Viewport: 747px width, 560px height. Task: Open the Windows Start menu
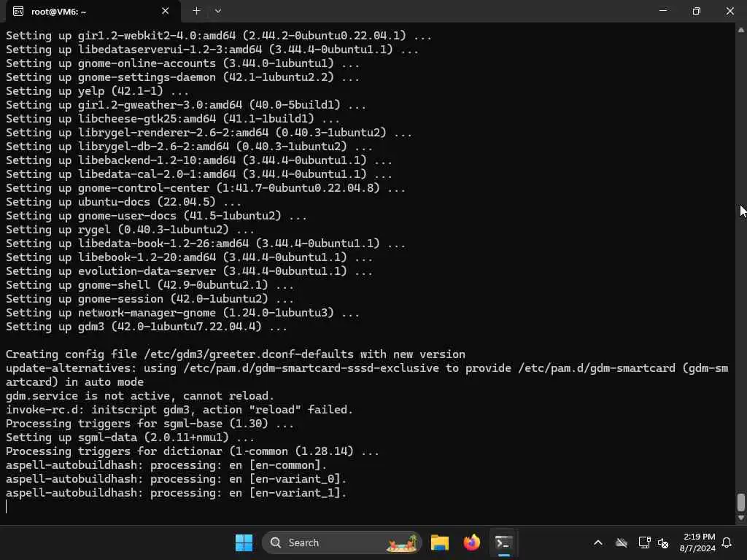(x=244, y=542)
